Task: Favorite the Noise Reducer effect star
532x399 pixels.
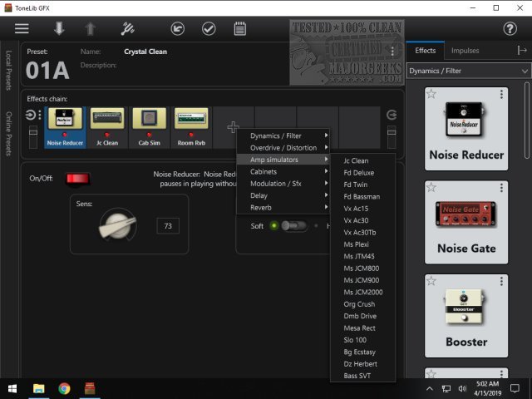Action: click(x=431, y=94)
